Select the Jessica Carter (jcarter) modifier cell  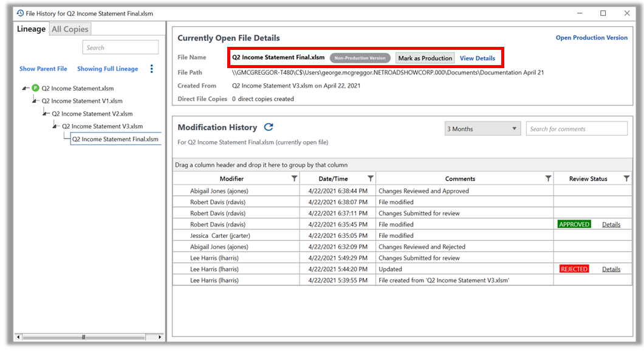pos(236,235)
